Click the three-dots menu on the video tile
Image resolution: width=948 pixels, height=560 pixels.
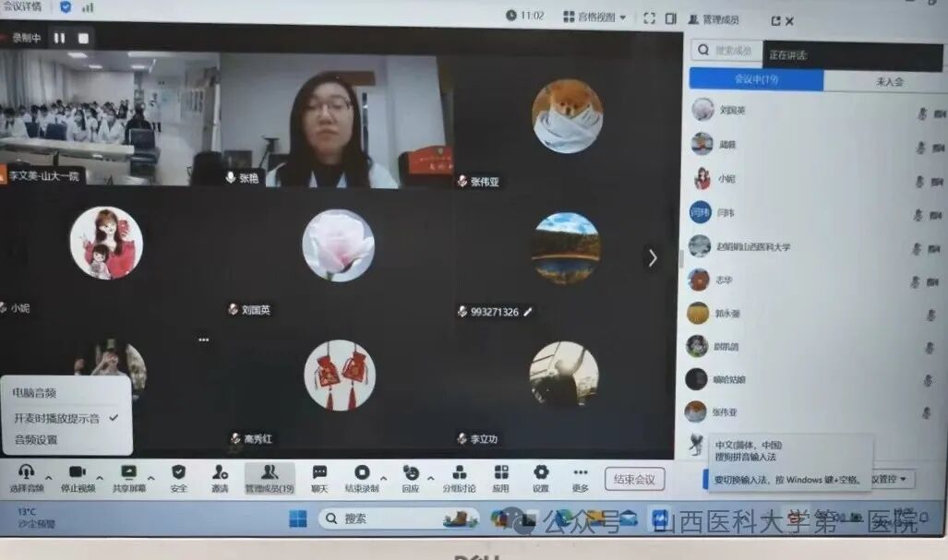coord(204,340)
